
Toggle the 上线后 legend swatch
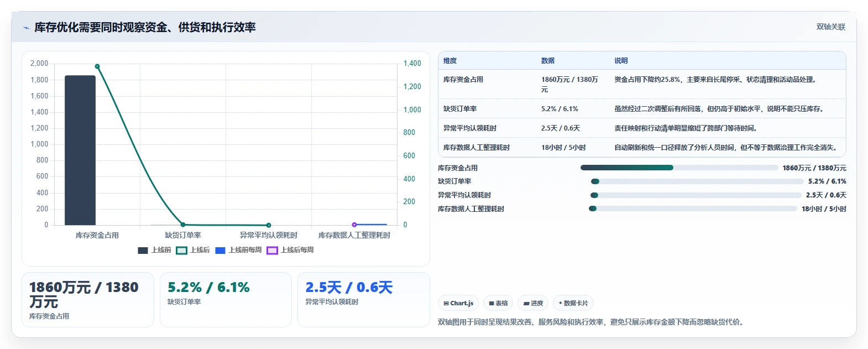[181, 251]
